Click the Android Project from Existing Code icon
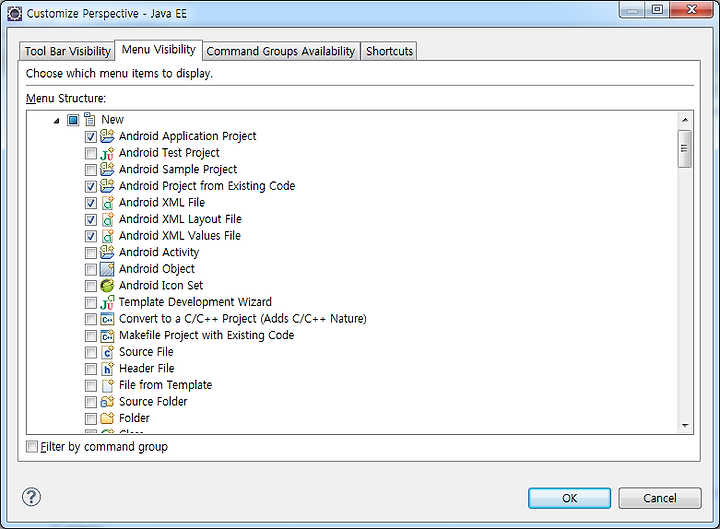 pos(107,186)
